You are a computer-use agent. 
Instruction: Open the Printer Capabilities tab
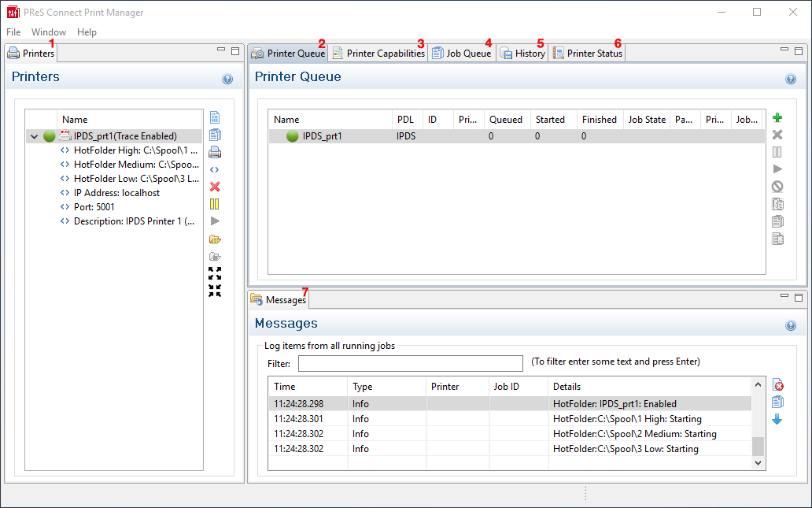tap(378, 54)
